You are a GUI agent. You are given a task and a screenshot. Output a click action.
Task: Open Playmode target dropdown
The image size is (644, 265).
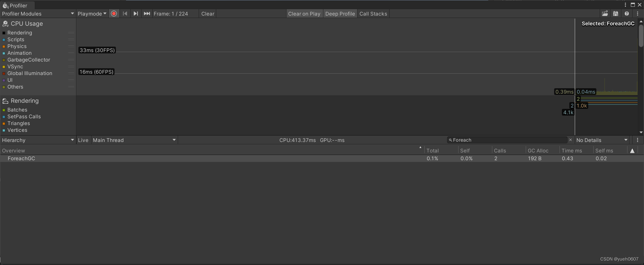(92, 14)
